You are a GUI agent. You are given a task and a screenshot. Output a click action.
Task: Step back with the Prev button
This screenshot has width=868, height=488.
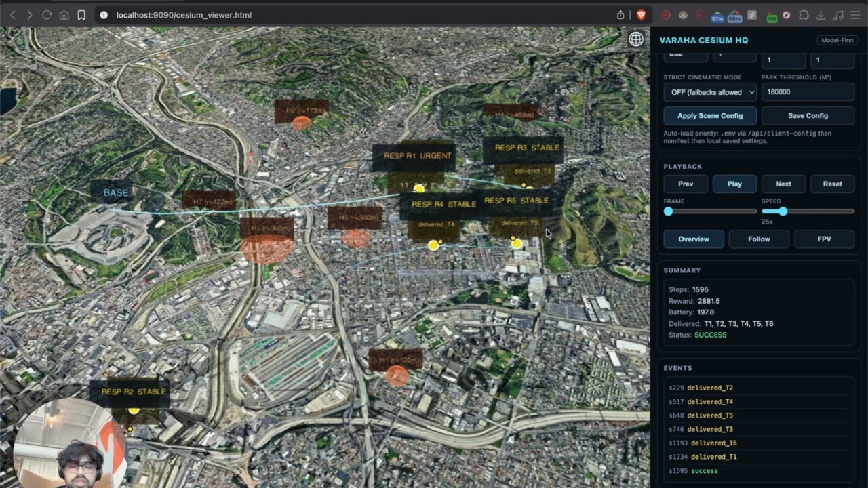tap(686, 184)
